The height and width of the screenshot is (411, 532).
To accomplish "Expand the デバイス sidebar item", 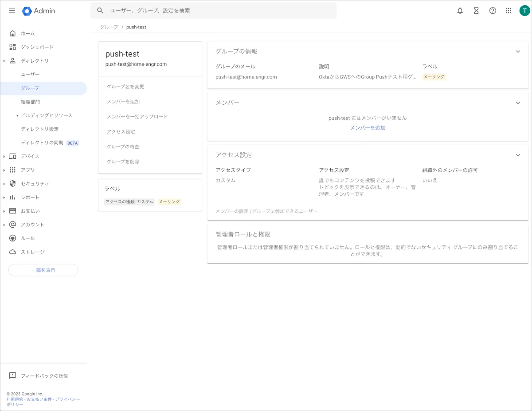I will click(x=4, y=156).
